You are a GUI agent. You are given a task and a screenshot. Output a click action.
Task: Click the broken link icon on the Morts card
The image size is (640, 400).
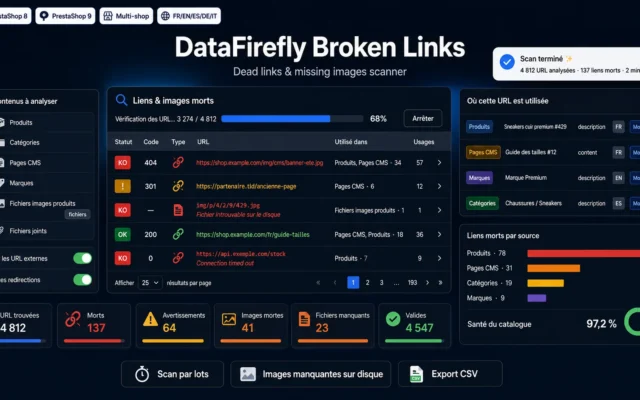(73, 319)
